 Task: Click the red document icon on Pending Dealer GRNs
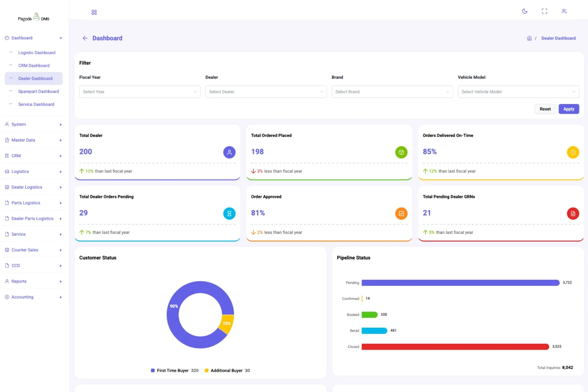click(x=573, y=214)
